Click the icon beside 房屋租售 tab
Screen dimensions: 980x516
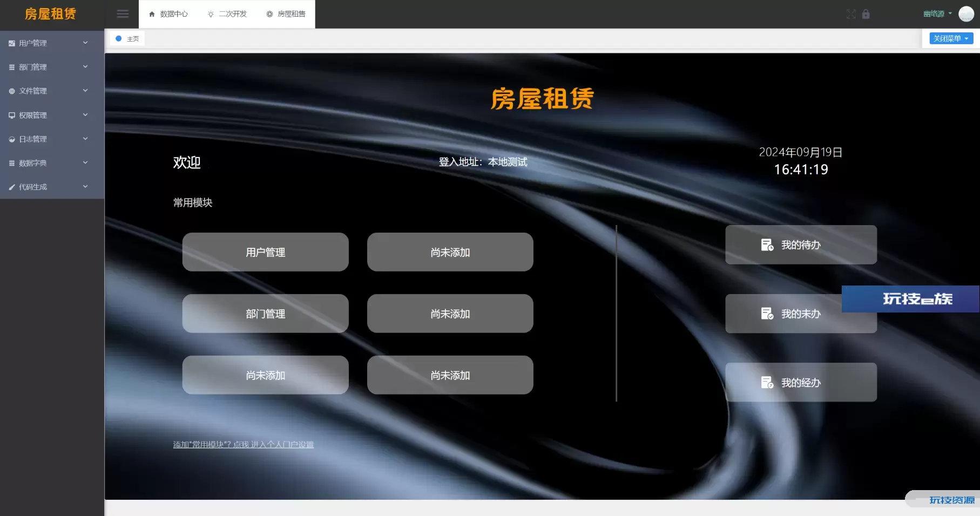click(269, 14)
